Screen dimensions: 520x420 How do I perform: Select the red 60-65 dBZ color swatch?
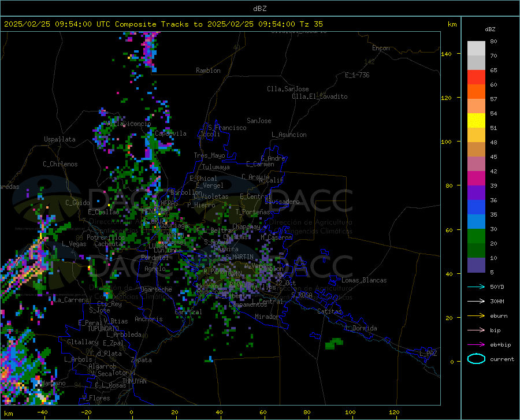point(476,77)
